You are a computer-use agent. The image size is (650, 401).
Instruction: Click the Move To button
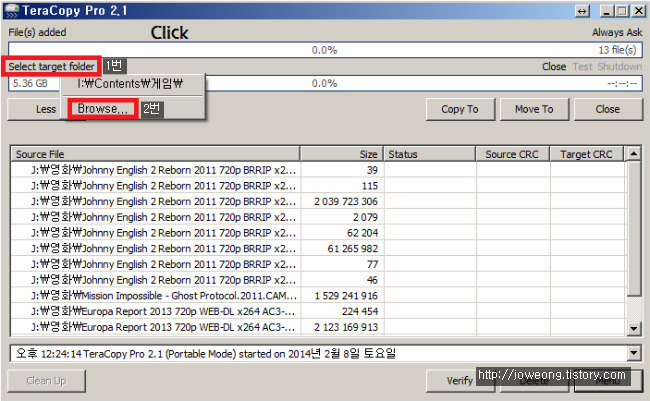point(534,109)
